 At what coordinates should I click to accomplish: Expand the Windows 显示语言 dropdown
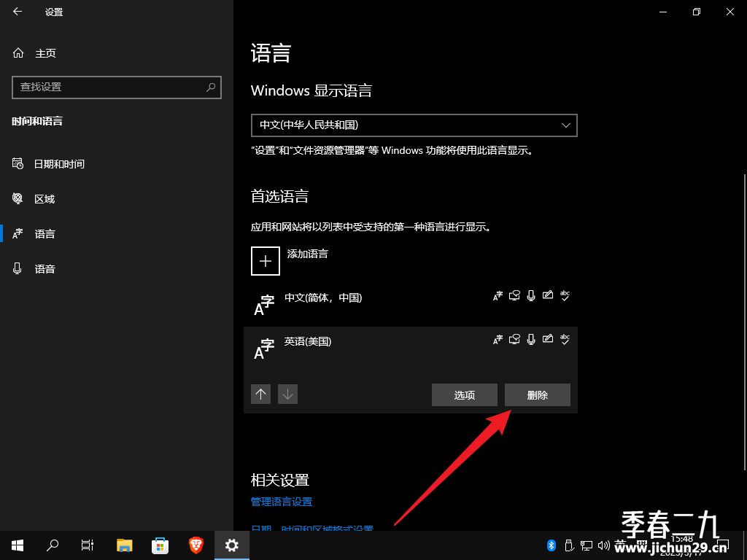(x=414, y=125)
